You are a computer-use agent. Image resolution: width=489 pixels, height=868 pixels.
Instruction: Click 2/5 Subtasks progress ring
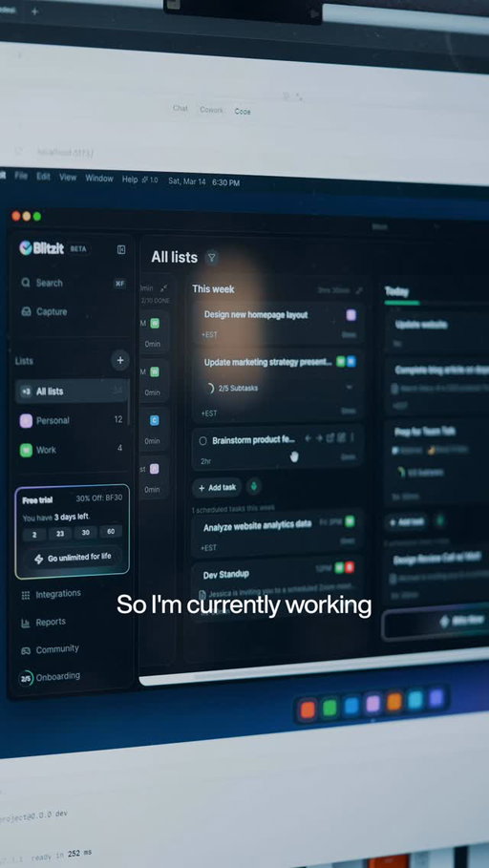pyautogui.click(x=209, y=389)
